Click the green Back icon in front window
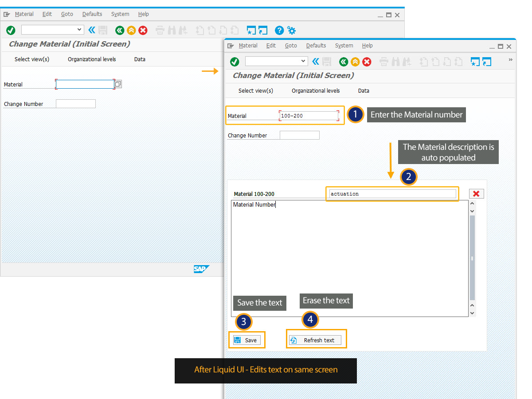532x399 pixels. coord(343,62)
